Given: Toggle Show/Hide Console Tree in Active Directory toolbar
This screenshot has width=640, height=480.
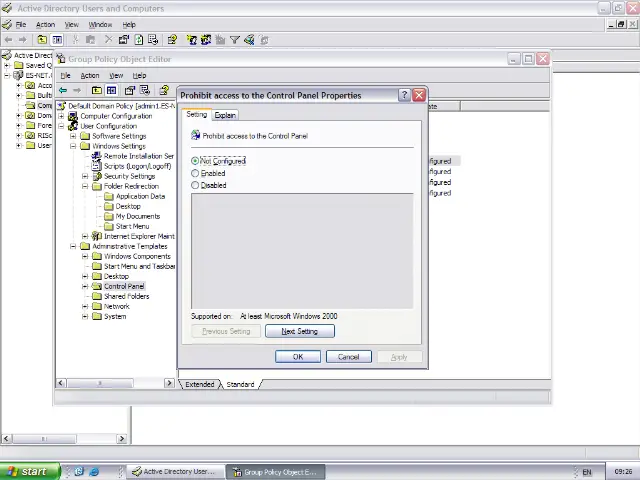Looking at the screenshot, I should [x=57, y=40].
